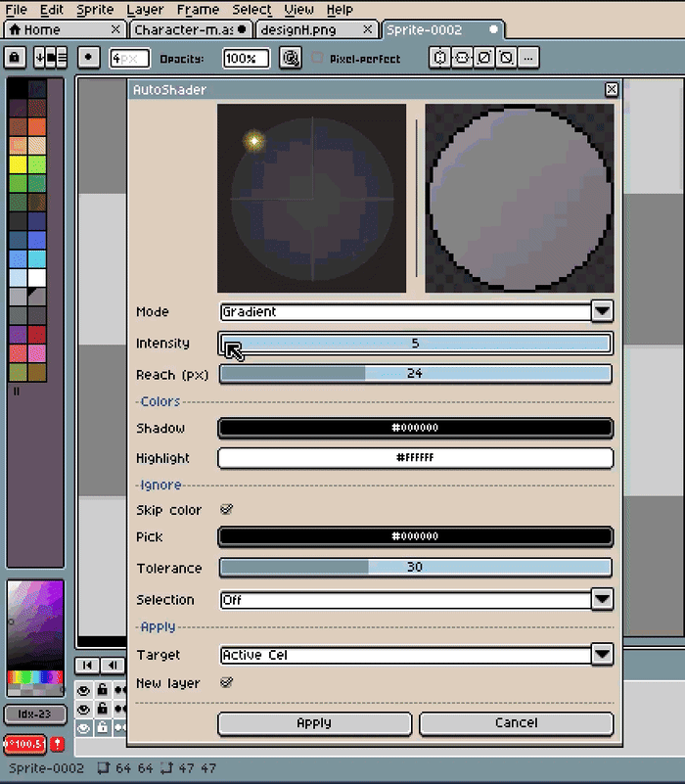
Task: Hide the top layer using its eye icon
Action: 83,690
